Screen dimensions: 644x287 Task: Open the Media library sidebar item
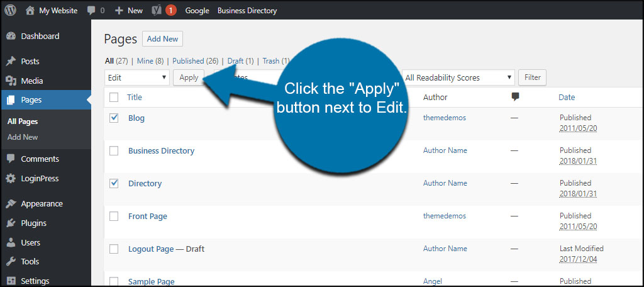click(x=31, y=81)
